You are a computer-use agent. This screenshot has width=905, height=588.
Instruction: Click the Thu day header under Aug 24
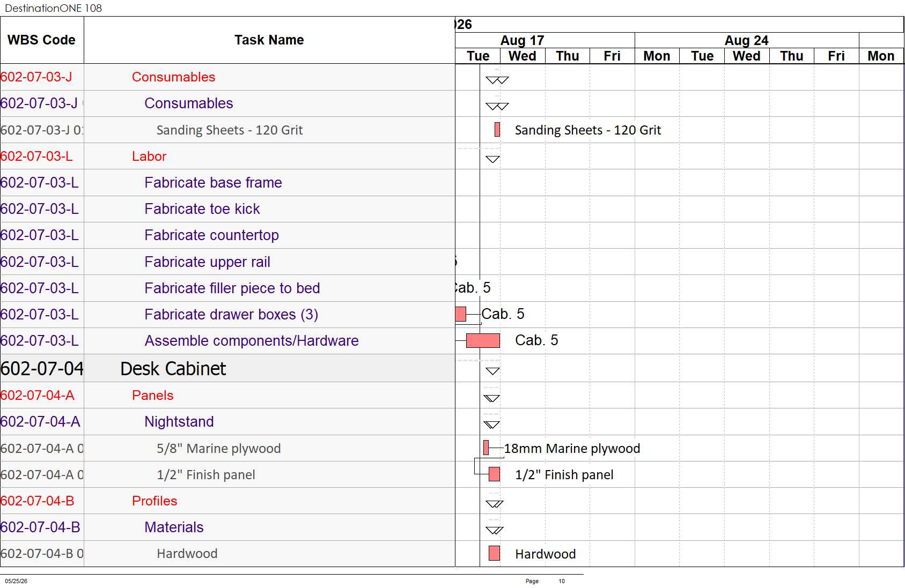point(792,56)
